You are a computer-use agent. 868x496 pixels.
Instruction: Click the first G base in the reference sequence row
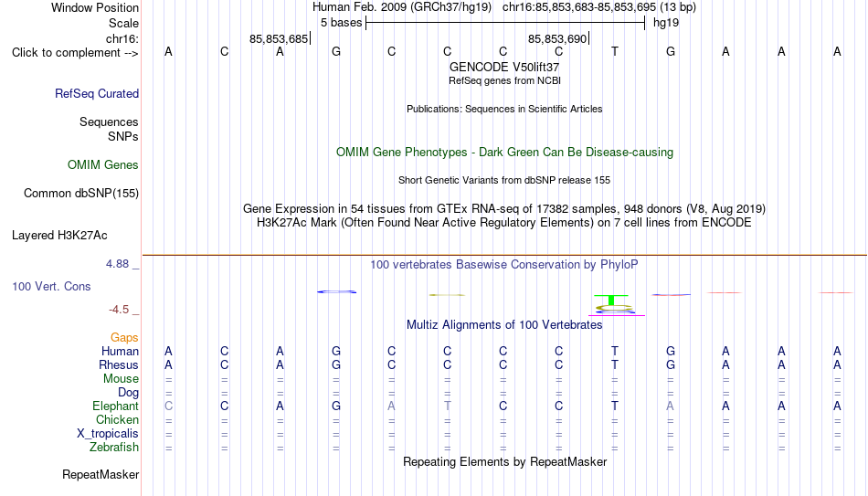[336, 52]
